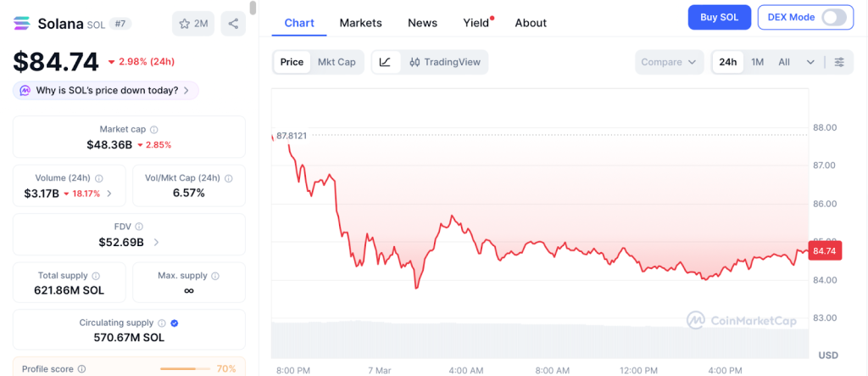Open the News tab
Screen dimensions: 868x376
coord(422,23)
